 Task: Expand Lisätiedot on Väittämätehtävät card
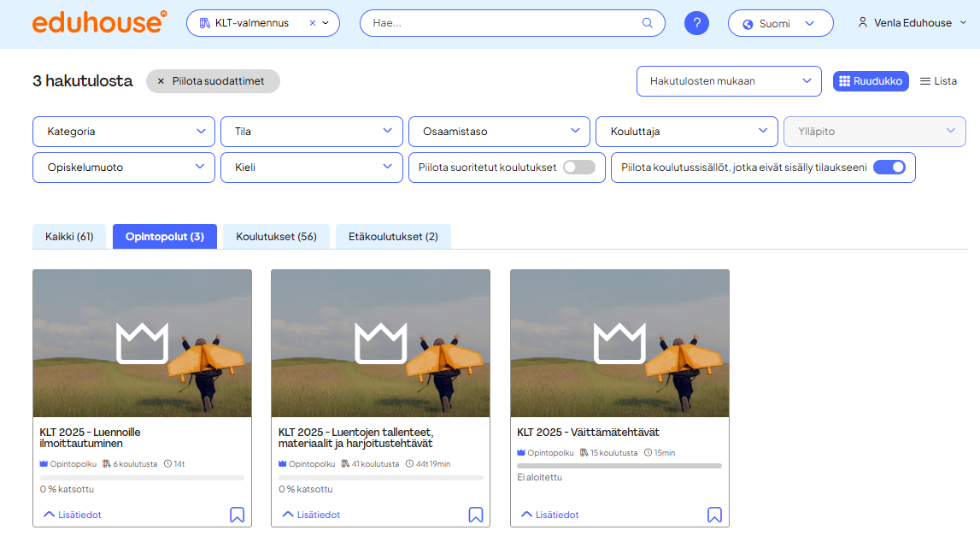[x=550, y=515]
